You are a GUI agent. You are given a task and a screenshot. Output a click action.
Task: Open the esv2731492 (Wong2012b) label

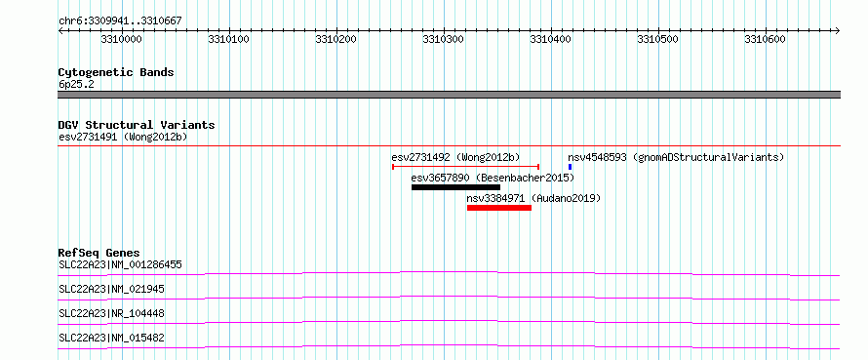tap(455, 157)
